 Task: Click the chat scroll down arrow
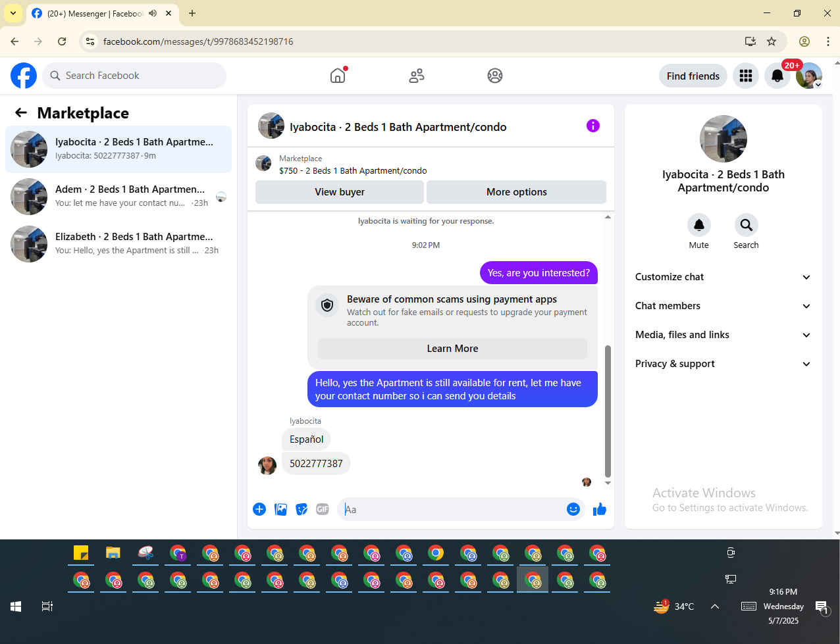pos(608,483)
